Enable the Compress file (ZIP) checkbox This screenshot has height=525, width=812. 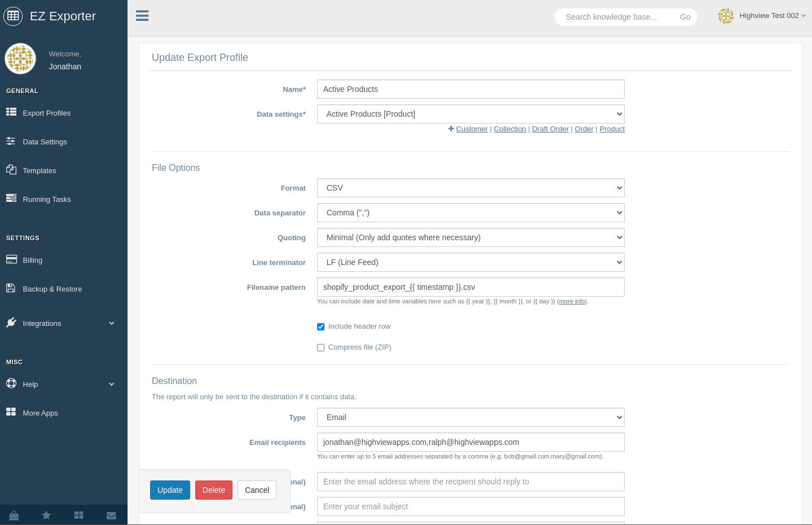tap(321, 347)
